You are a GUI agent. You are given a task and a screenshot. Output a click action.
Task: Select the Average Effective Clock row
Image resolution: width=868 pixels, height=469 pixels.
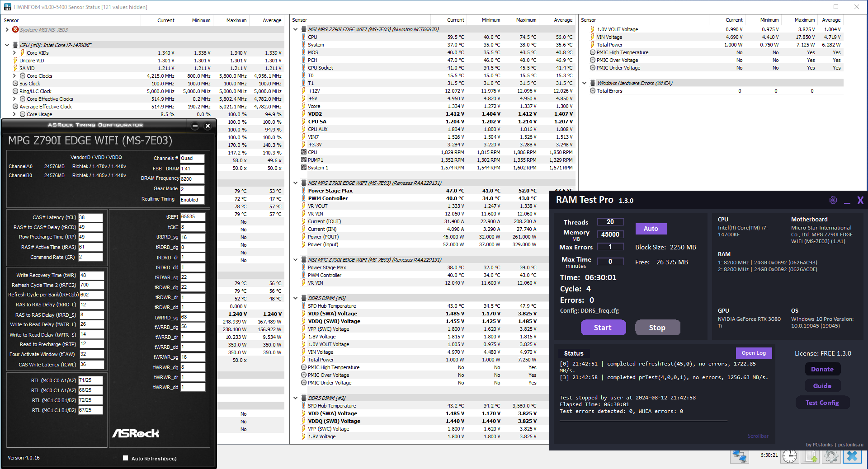tap(148, 107)
